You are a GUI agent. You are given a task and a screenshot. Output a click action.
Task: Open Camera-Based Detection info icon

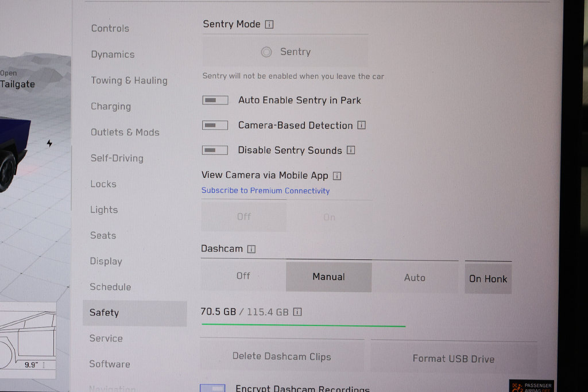(362, 125)
